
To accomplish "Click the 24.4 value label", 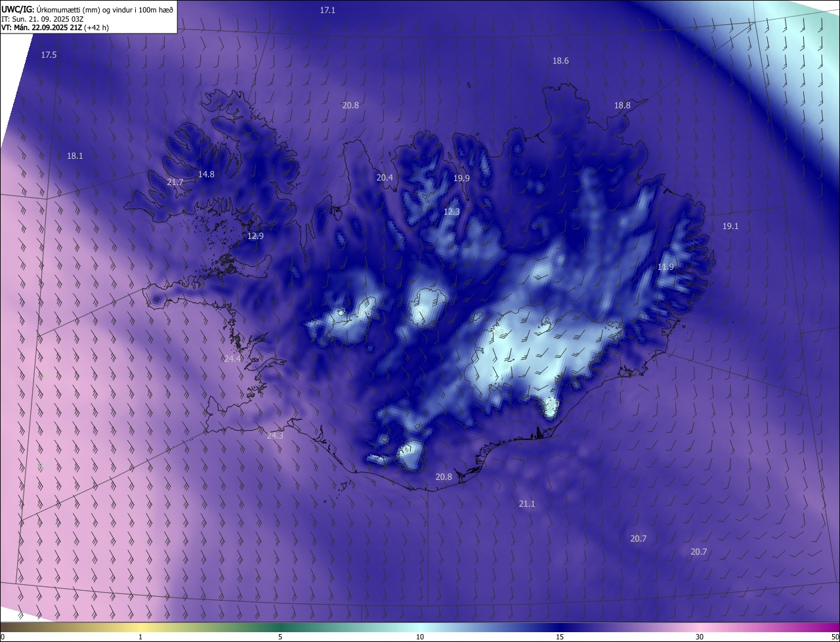I will 233,358.
